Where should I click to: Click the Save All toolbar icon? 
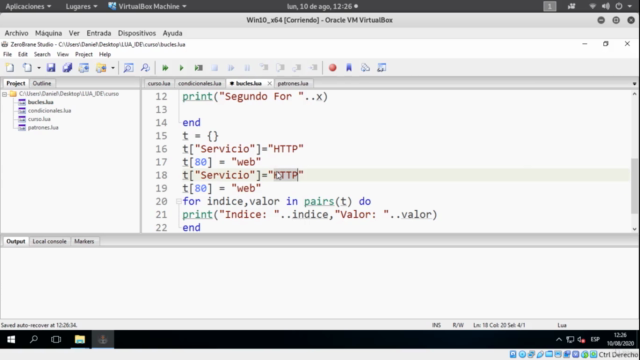coord(67,68)
